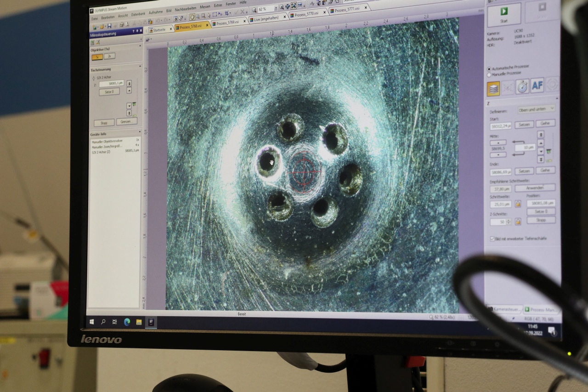This screenshot has height=392, width=588.
Task: Click Setzen button next to Start value
Action: coord(524,124)
